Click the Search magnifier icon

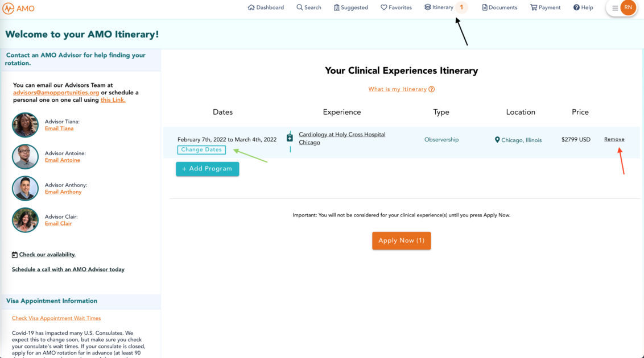click(x=299, y=7)
